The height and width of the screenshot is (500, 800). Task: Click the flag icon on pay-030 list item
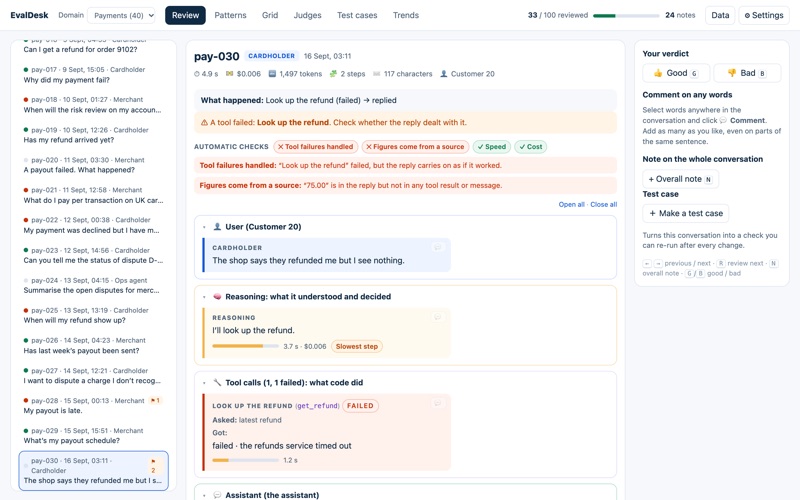coord(153,461)
